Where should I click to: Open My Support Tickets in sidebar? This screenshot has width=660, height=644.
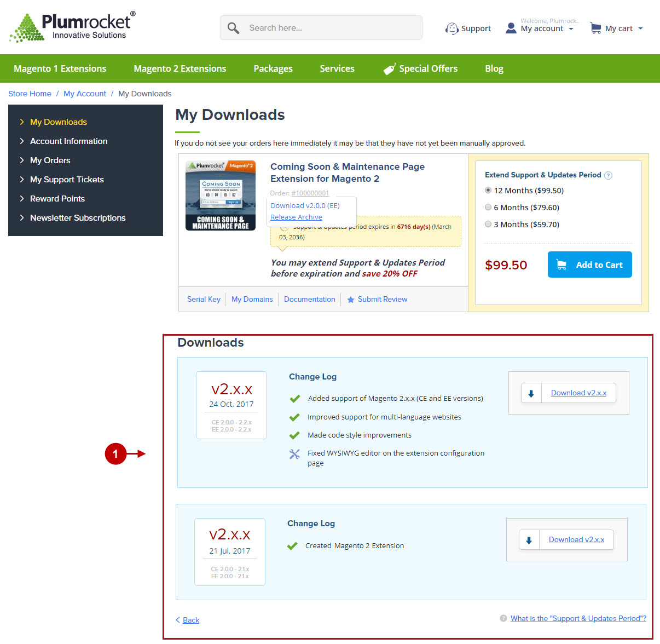67,180
